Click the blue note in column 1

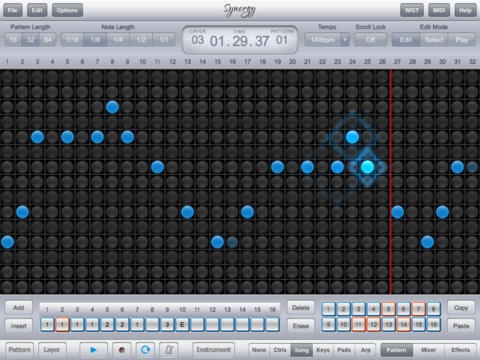coord(7,242)
